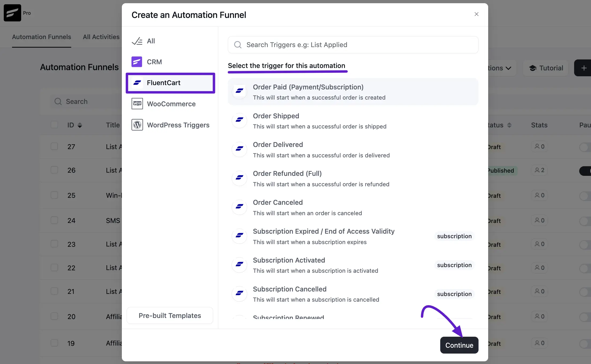Click the FluentCart icon beside Subscription Expired
Viewport: 591px width, 364px height.
pyautogui.click(x=239, y=236)
